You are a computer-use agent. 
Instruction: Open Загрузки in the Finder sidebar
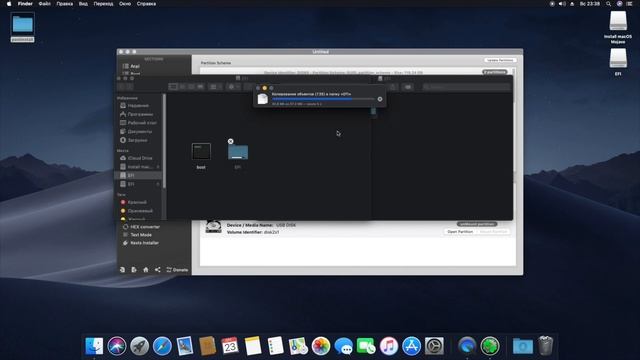[134, 140]
